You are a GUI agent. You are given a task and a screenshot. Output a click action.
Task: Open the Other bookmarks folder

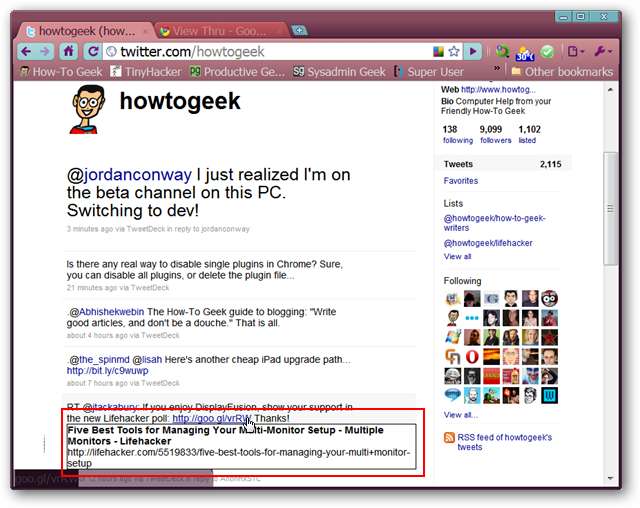(x=562, y=72)
